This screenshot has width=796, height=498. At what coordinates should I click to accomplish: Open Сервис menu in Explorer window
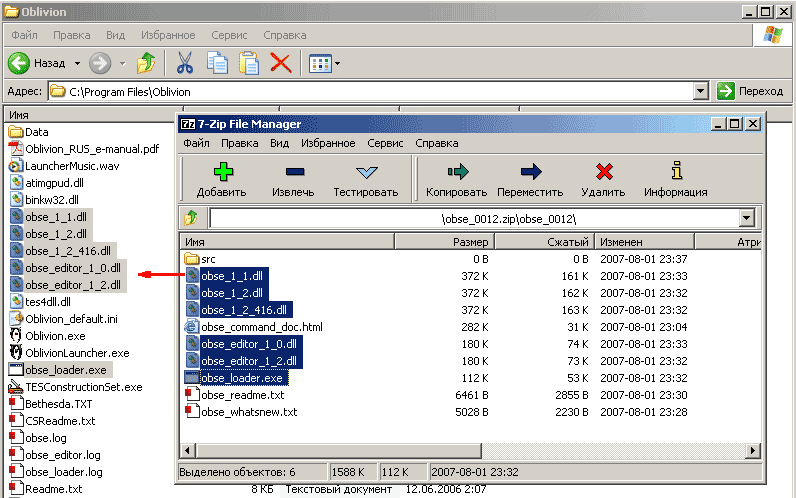click(229, 35)
